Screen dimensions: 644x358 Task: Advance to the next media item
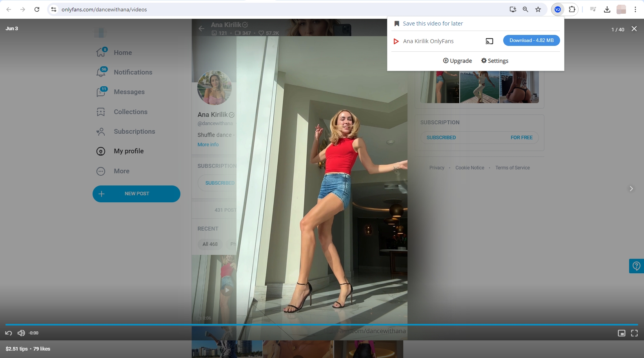[631, 189]
